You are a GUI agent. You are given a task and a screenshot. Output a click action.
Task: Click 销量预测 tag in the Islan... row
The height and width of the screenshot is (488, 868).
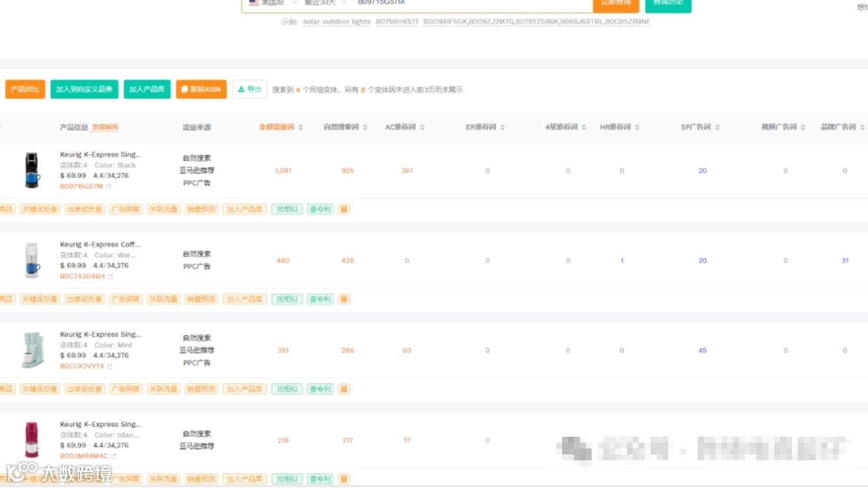201,479
